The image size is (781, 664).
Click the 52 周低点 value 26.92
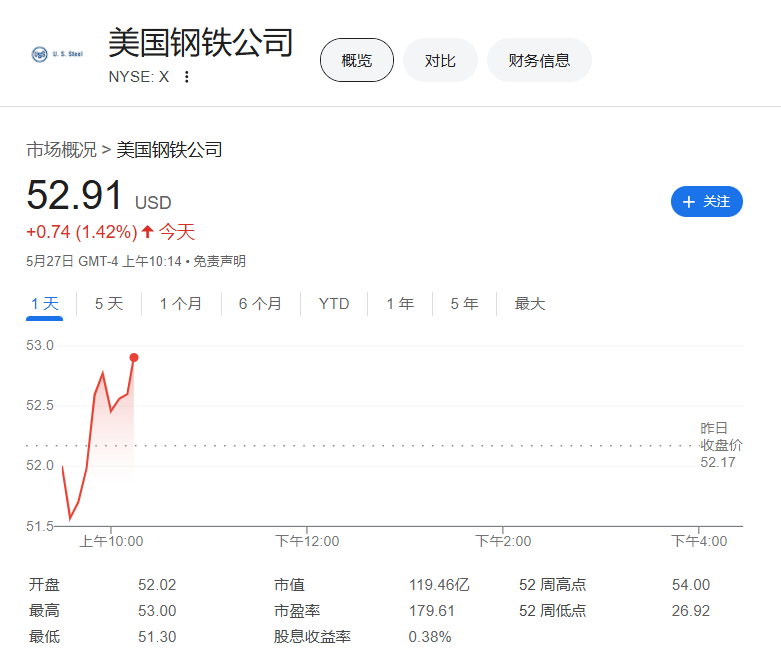pos(690,611)
